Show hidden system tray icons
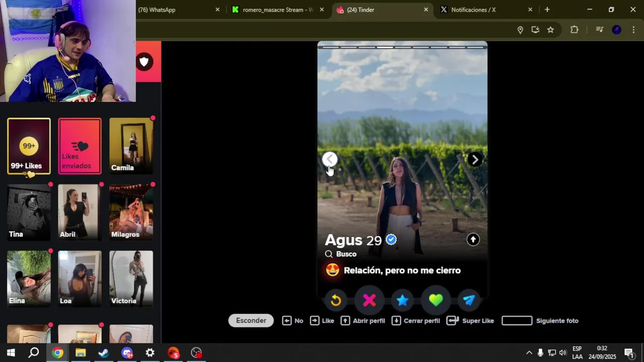The height and width of the screenshot is (362, 644). pos(529,352)
